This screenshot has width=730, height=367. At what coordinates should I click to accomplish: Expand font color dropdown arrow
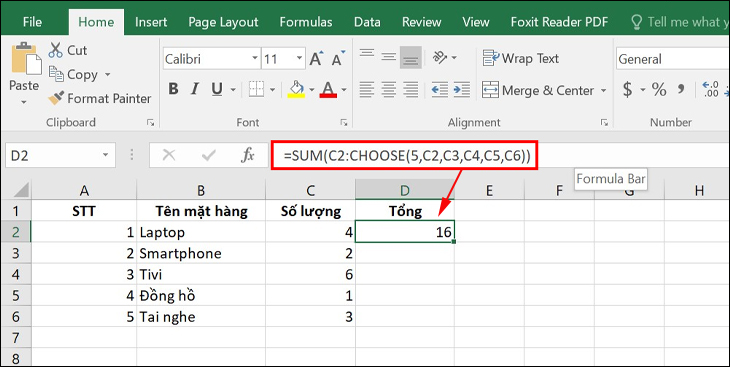[344, 89]
